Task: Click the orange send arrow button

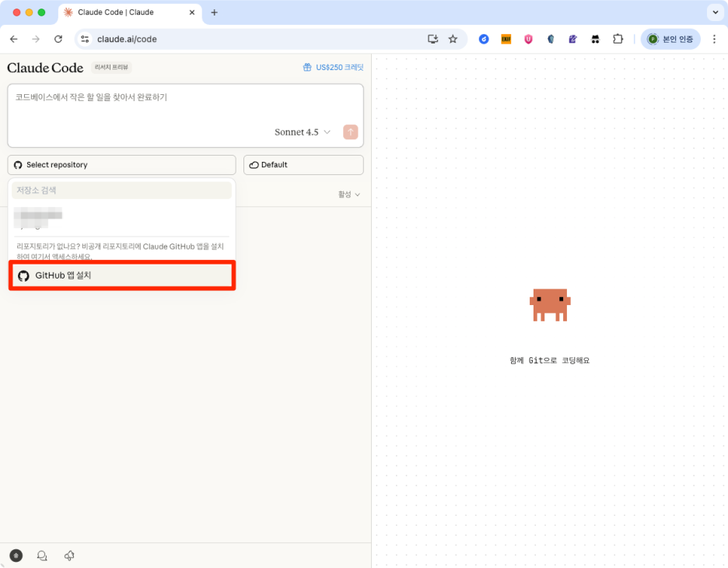Action: pos(351,132)
